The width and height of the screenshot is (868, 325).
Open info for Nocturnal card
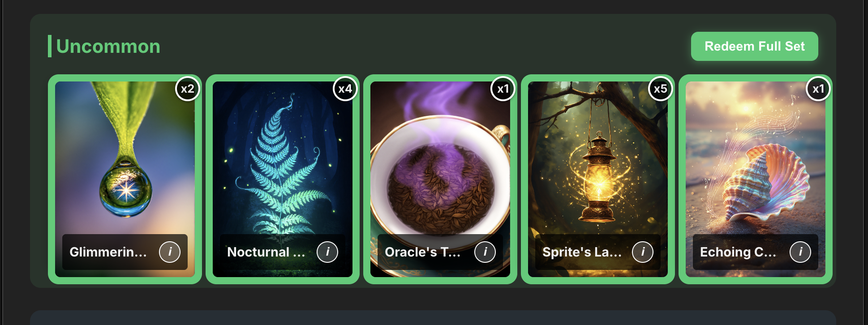[x=327, y=252]
